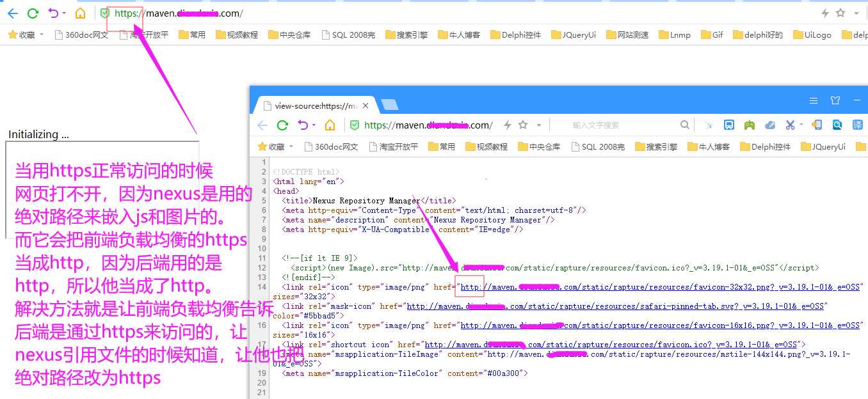Open UiLogo bookmark folder

click(x=812, y=35)
